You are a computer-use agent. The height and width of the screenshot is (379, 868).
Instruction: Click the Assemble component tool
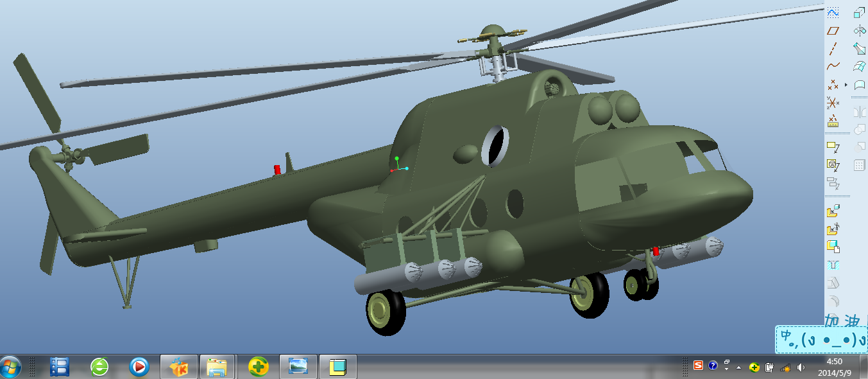tap(833, 211)
